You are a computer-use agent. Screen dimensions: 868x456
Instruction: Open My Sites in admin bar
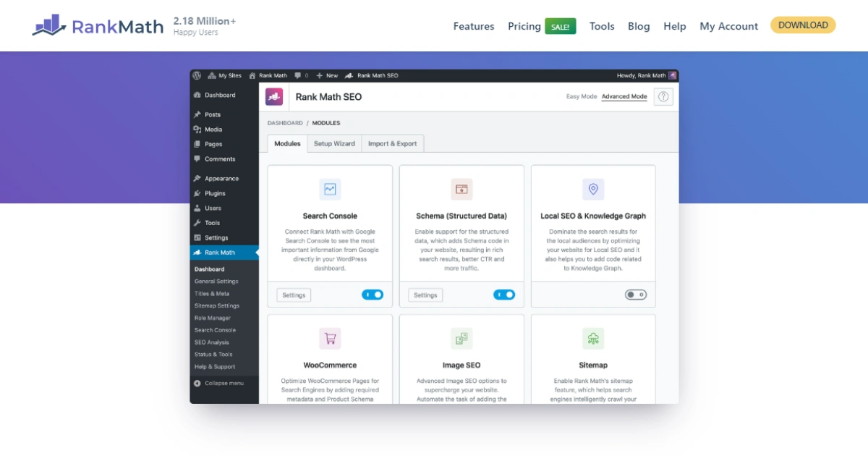(225, 75)
